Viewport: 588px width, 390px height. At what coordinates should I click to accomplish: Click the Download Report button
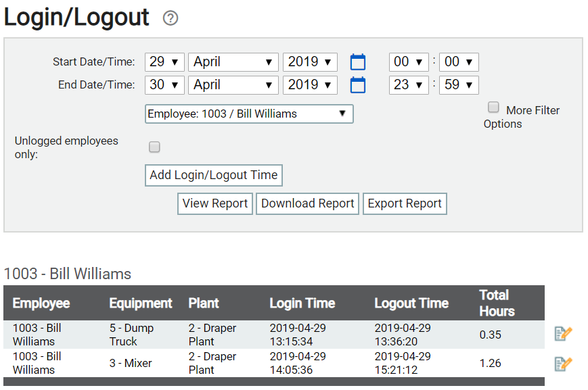tap(308, 203)
